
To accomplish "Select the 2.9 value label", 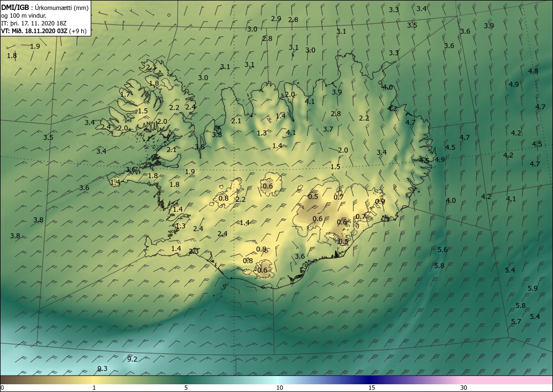I will 276,19.
